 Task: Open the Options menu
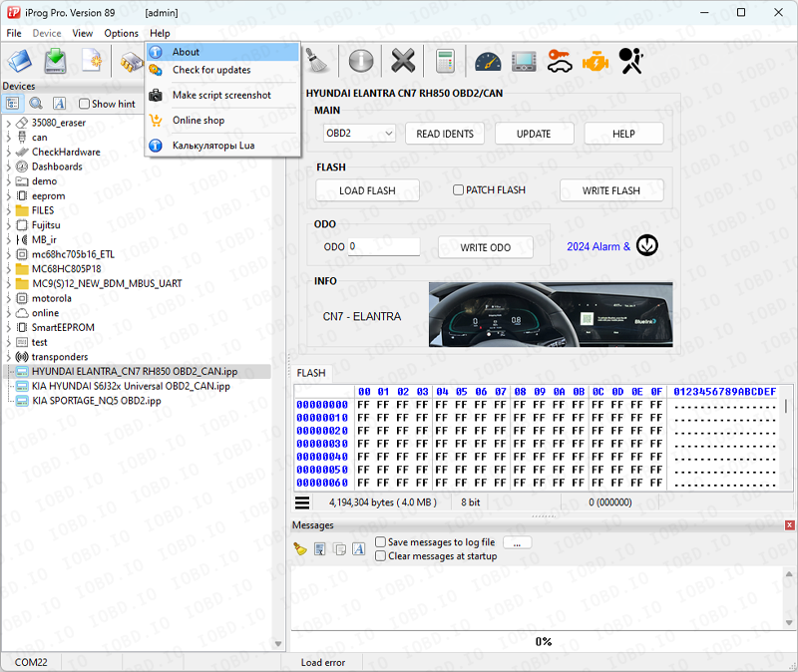121,33
